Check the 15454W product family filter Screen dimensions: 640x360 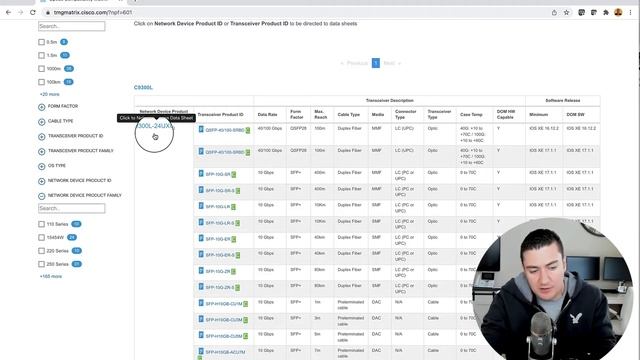41,238
